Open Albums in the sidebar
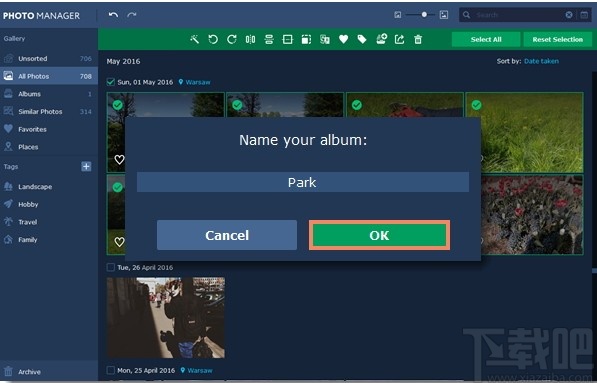The image size is (597, 383). pos(49,94)
